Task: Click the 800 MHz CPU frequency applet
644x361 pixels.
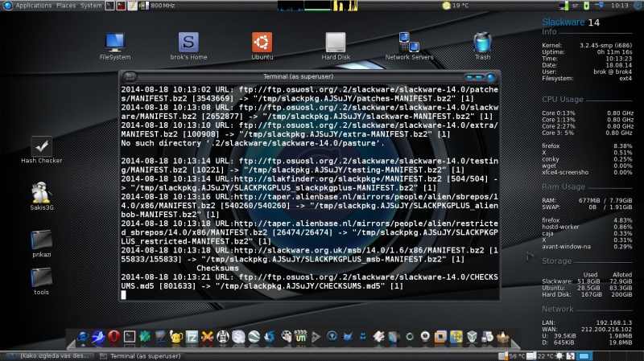Action: pyautogui.click(x=158, y=6)
